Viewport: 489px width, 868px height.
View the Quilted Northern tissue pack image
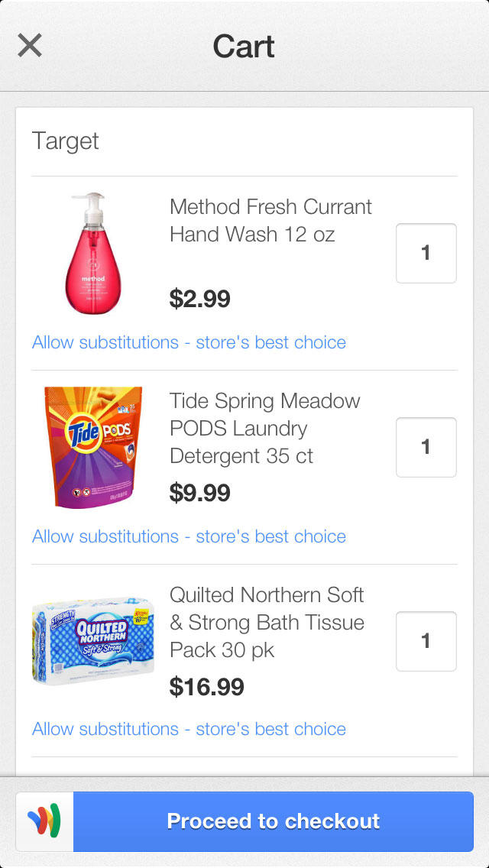[93, 641]
